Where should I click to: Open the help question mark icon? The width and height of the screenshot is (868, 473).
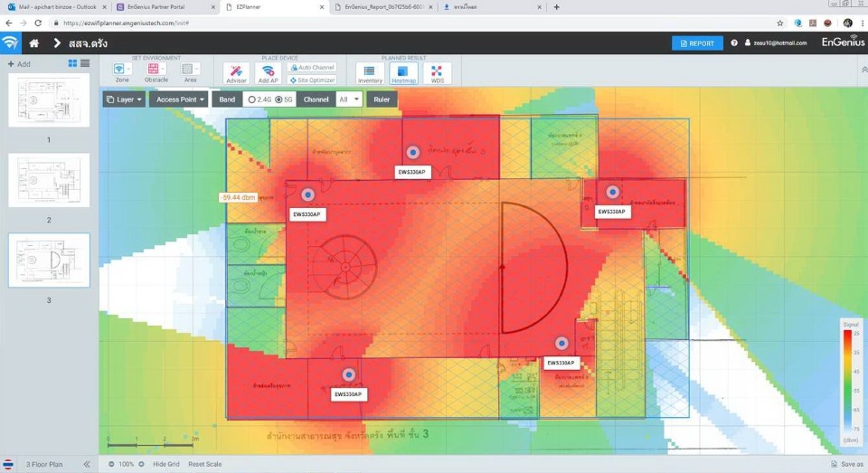click(x=734, y=43)
